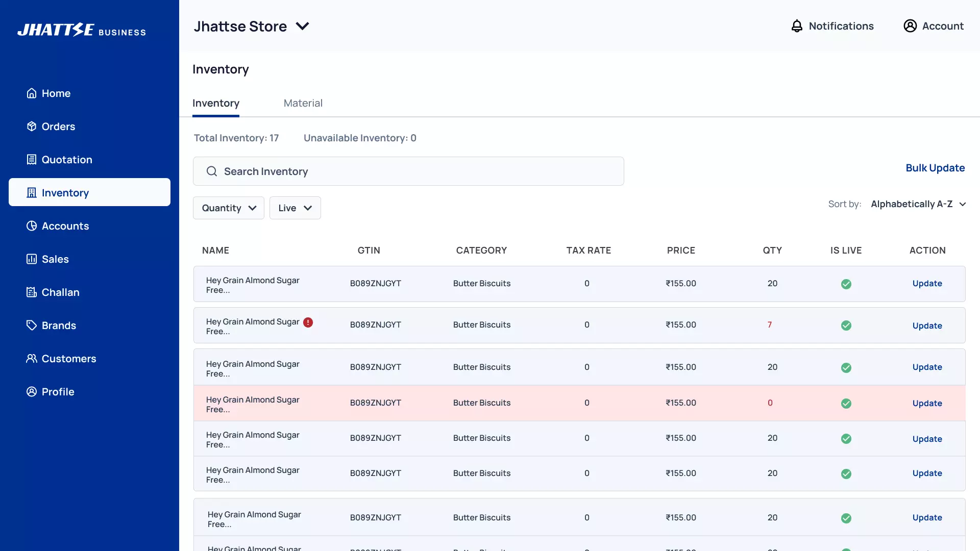Open the Quantity filter dropdown

228,208
